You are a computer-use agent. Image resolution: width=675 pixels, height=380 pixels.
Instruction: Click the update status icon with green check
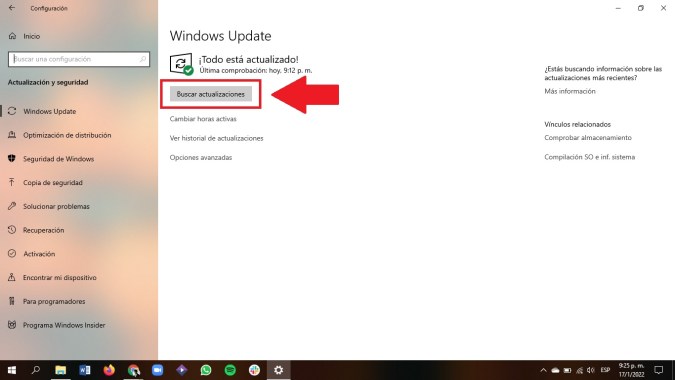(x=181, y=65)
